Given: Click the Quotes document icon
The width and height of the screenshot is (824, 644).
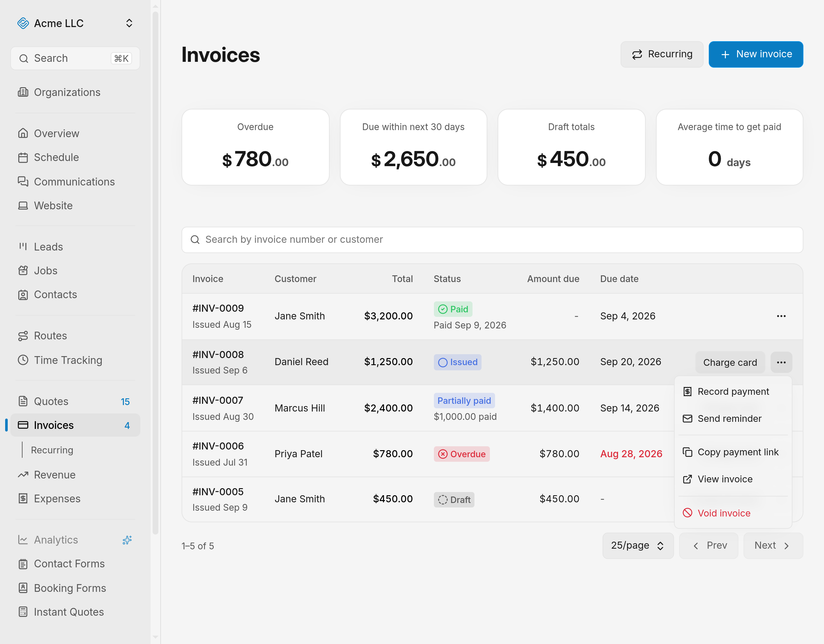Looking at the screenshot, I should tap(23, 401).
